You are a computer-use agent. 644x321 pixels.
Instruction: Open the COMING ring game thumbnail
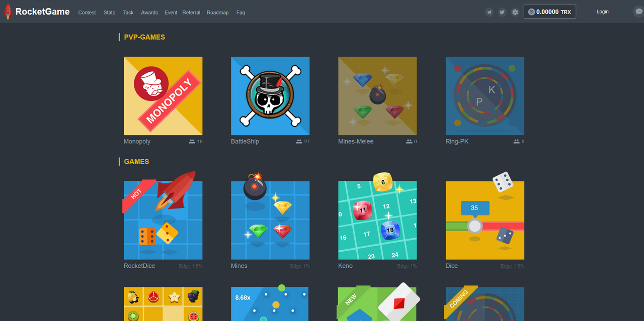click(485, 304)
